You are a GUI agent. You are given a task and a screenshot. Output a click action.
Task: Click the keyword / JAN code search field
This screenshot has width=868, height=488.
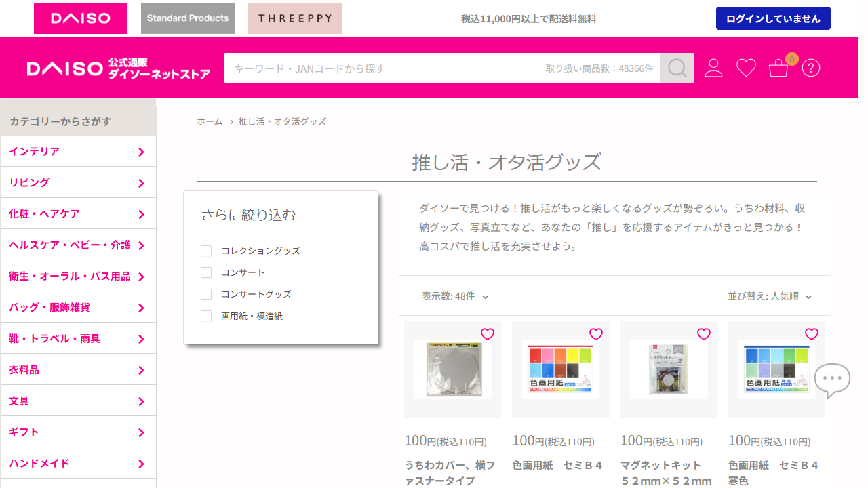(442, 68)
